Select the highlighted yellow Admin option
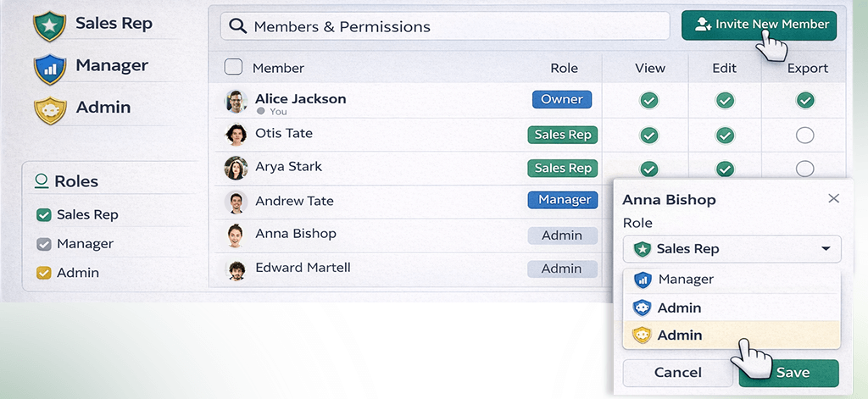 (x=732, y=335)
